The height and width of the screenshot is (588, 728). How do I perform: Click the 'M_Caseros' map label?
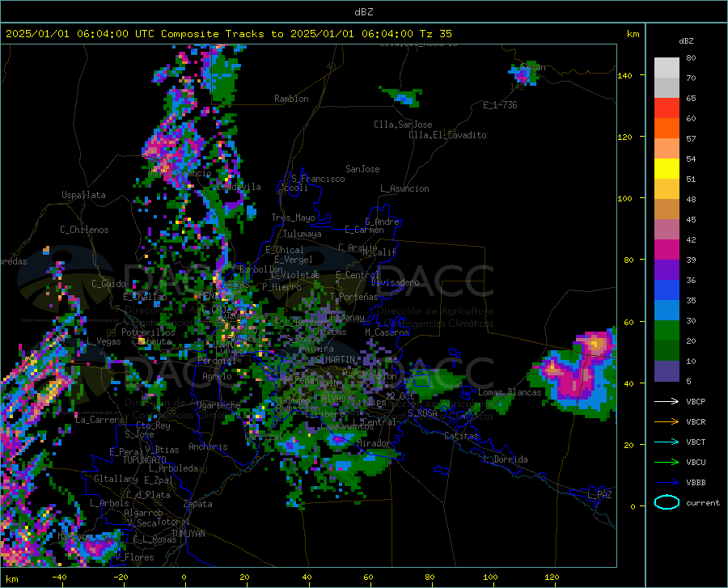[x=387, y=332]
